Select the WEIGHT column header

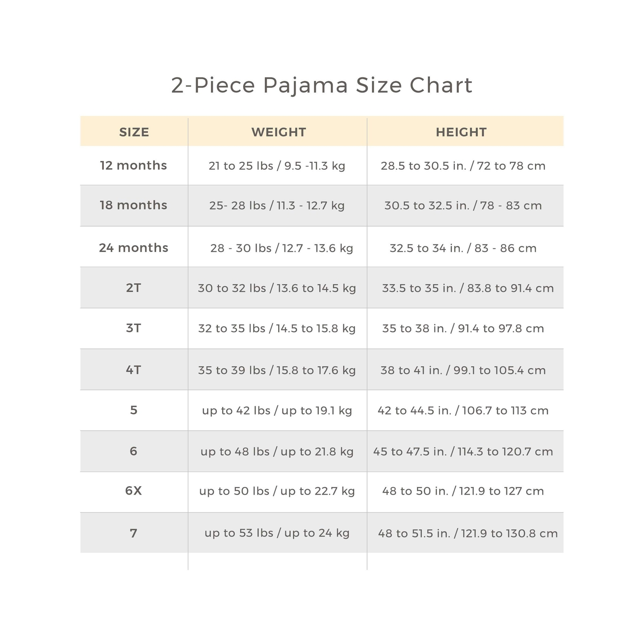(279, 132)
